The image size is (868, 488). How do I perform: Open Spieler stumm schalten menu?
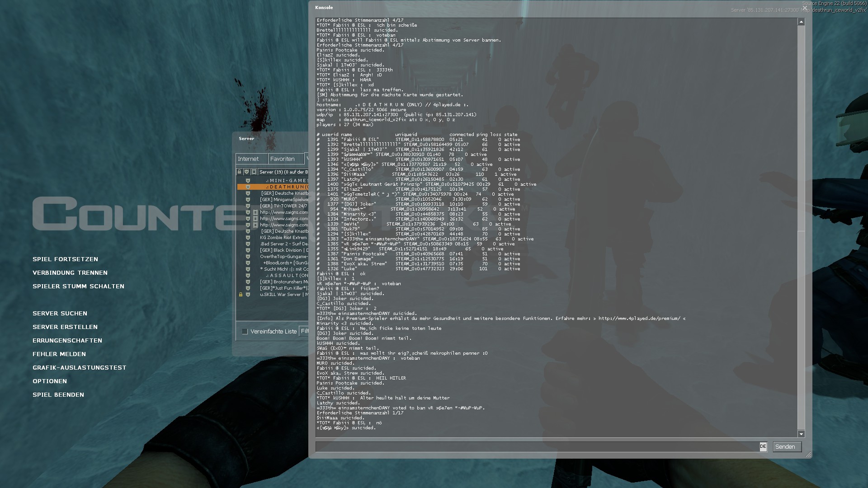tap(78, 286)
